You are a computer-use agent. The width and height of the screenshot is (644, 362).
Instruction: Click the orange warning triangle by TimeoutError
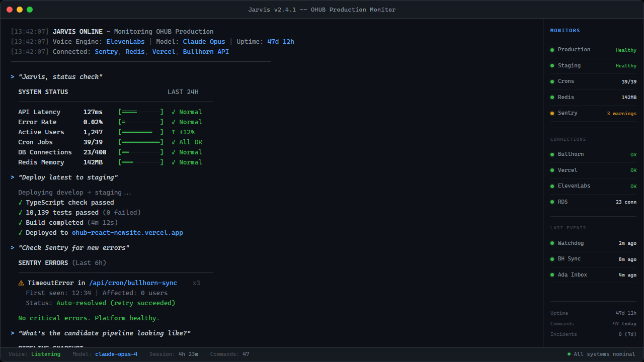click(21, 283)
